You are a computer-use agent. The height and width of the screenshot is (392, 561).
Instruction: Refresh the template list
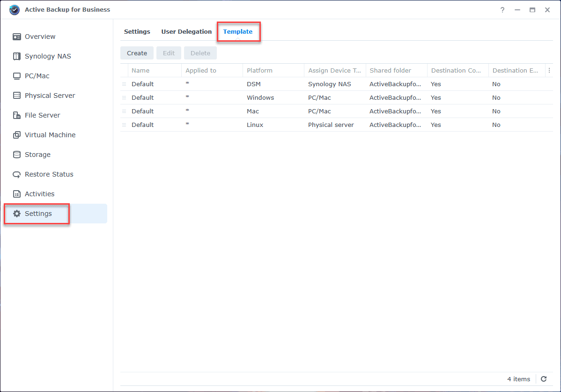[x=544, y=379]
